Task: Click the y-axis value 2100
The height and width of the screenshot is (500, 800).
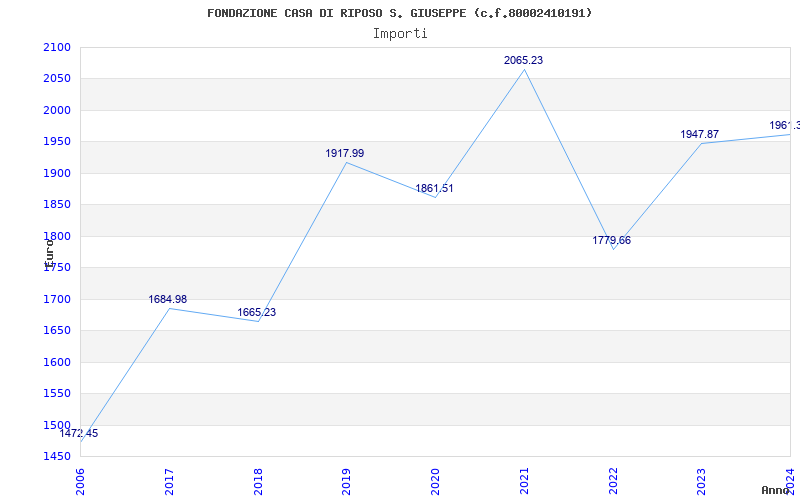Action: 57,47
